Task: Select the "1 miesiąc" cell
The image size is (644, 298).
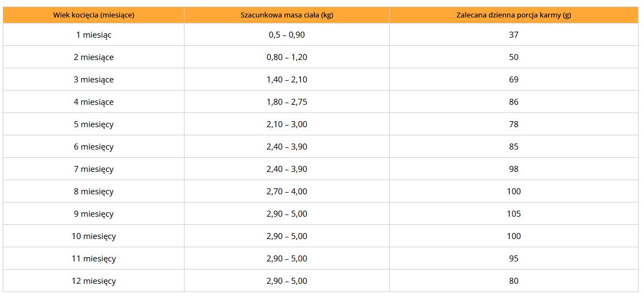Action: click(93, 35)
